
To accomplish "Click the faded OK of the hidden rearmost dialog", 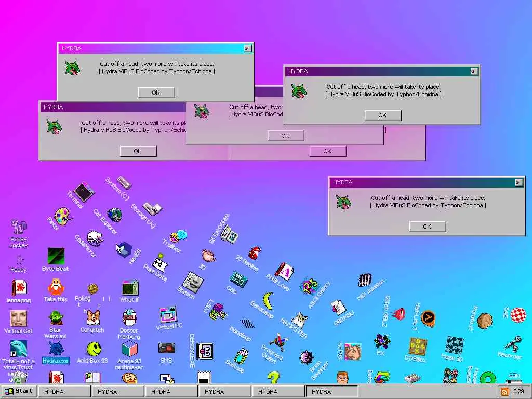I will (x=328, y=151).
